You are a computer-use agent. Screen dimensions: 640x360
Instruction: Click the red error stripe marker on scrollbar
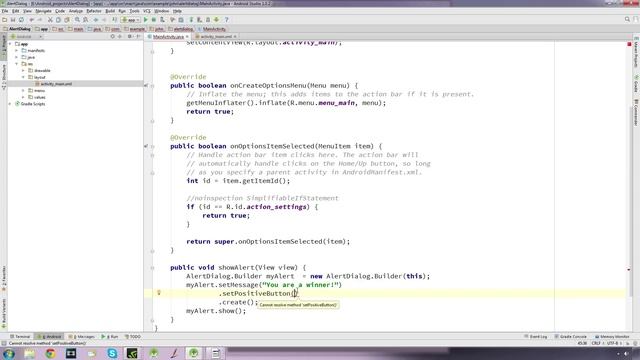(629, 269)
